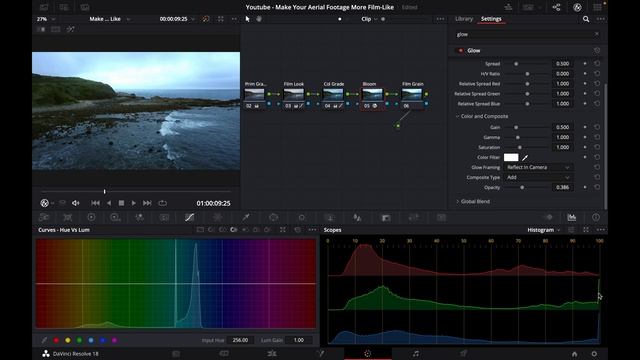
Task: Open the Information panel icon
Action: pyautogui.click(x=596, y=218)
